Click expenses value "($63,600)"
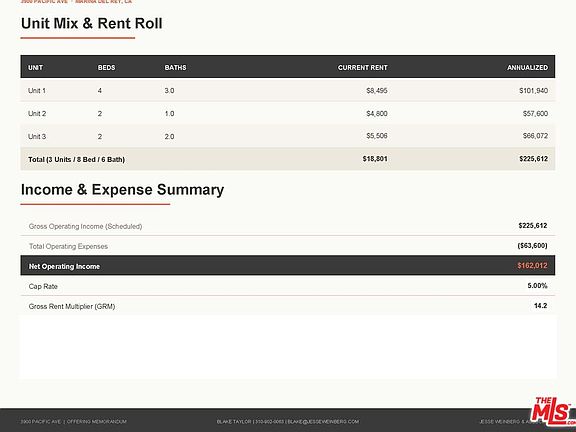This screenshot has width=576, height=432. [x=532, y=245]
